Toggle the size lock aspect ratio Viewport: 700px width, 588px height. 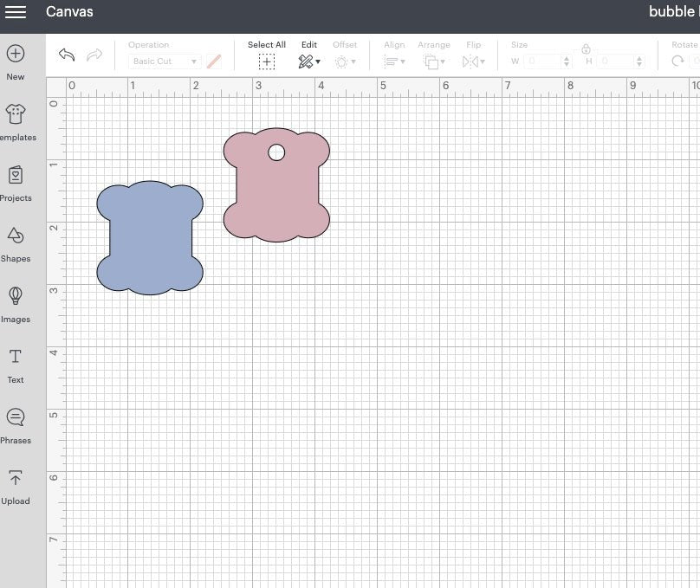pos(587,50)
